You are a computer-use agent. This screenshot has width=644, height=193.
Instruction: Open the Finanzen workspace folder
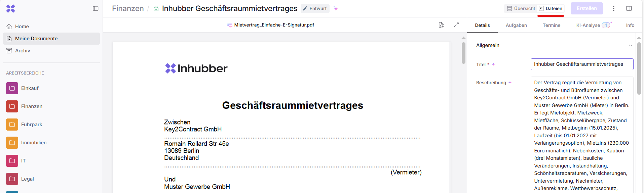(x=32, y=106)
